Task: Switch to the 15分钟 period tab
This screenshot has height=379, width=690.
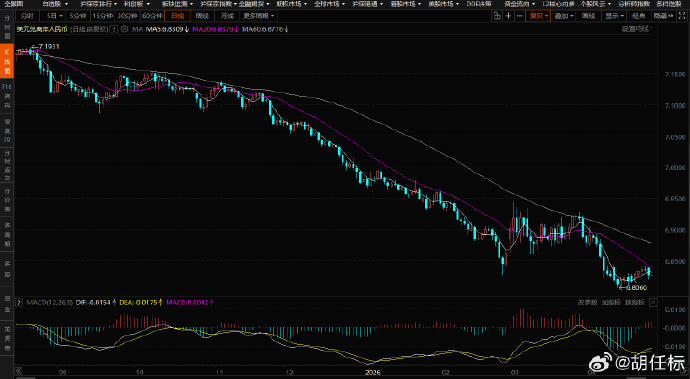Action: pos(103,16)
